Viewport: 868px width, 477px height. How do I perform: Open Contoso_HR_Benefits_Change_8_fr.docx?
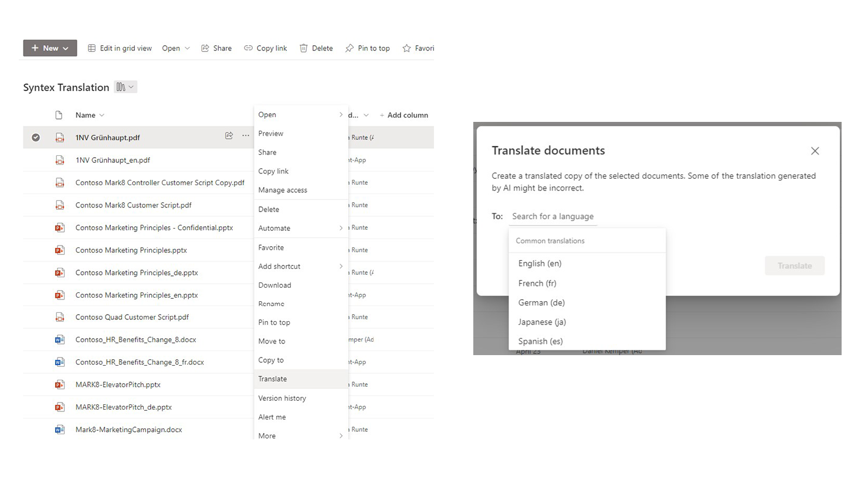(x=140, y=362)
